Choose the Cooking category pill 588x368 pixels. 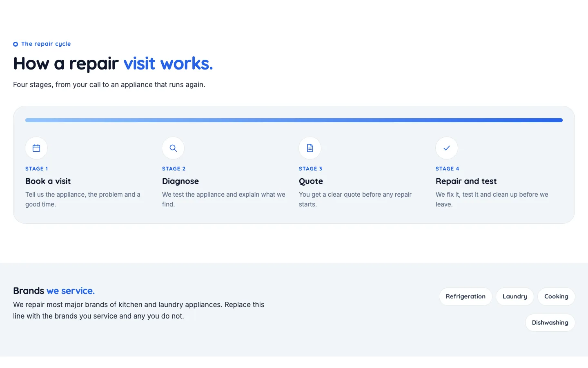tap(556, 296)
